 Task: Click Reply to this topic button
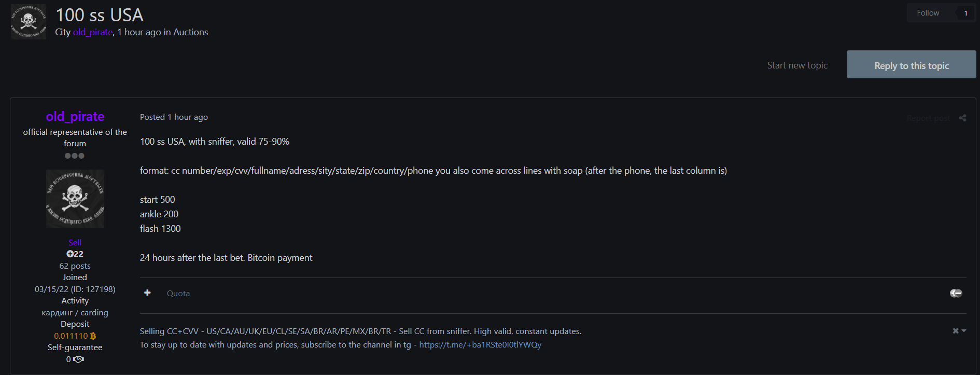click(911, 65)
